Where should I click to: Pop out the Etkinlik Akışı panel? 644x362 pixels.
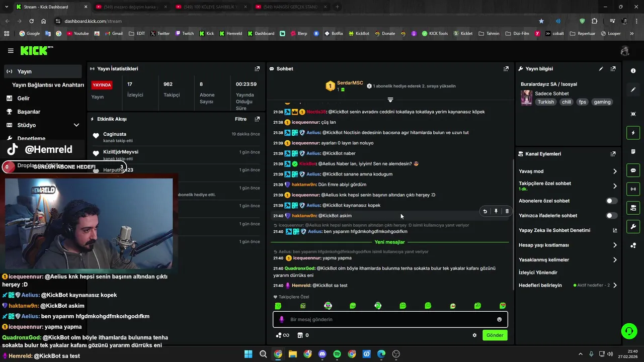pyautogui.click(x=257, y=119)
